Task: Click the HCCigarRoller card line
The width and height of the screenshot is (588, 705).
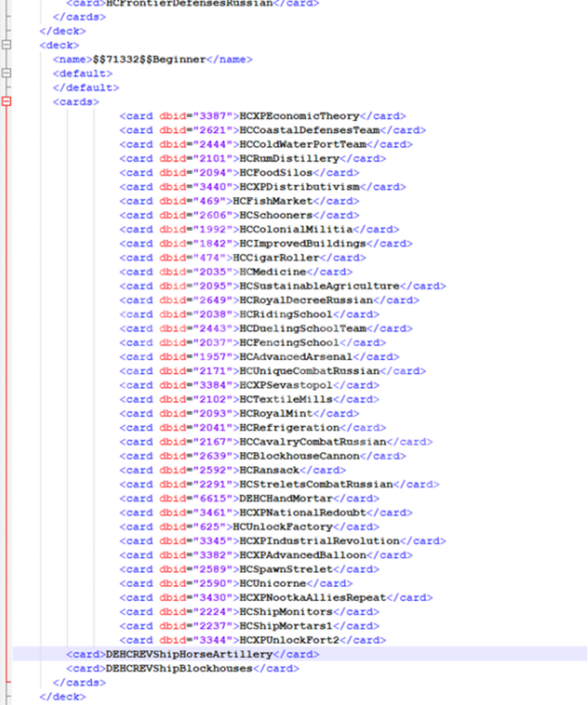Action: click(242, 257)
